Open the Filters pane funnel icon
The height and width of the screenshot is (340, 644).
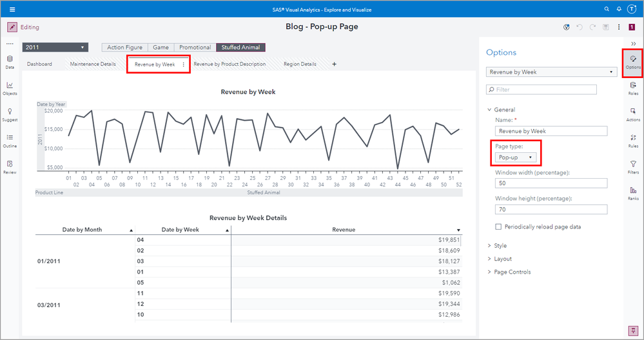pyautogui.click(x=633, y=166)
